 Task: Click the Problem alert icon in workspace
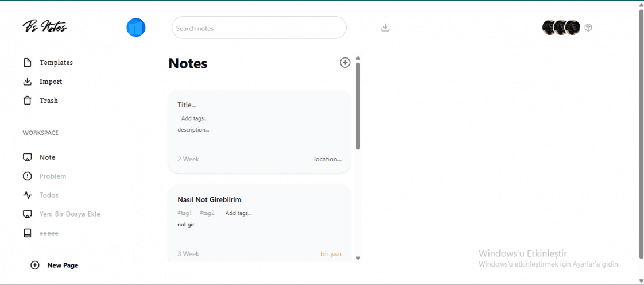pyautogui.click(x=27, y=176)
